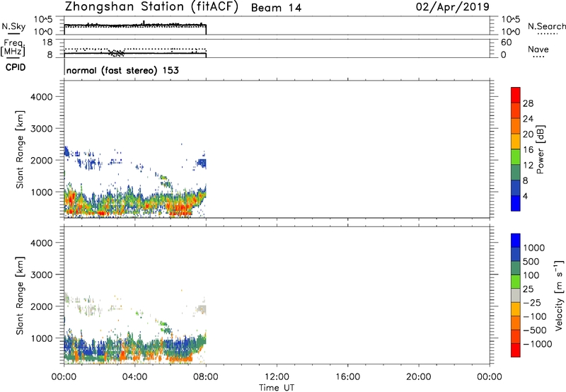Click the "08:00" time tick label
The height and width of the screenshot is (392, 566).
[206, 377]
